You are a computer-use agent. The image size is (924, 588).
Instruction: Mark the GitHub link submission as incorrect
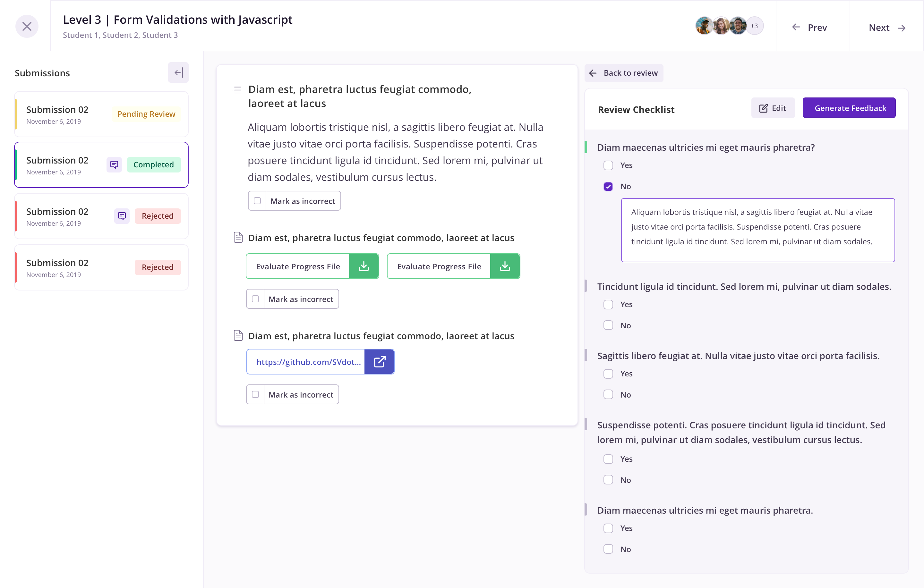[255, 394]
